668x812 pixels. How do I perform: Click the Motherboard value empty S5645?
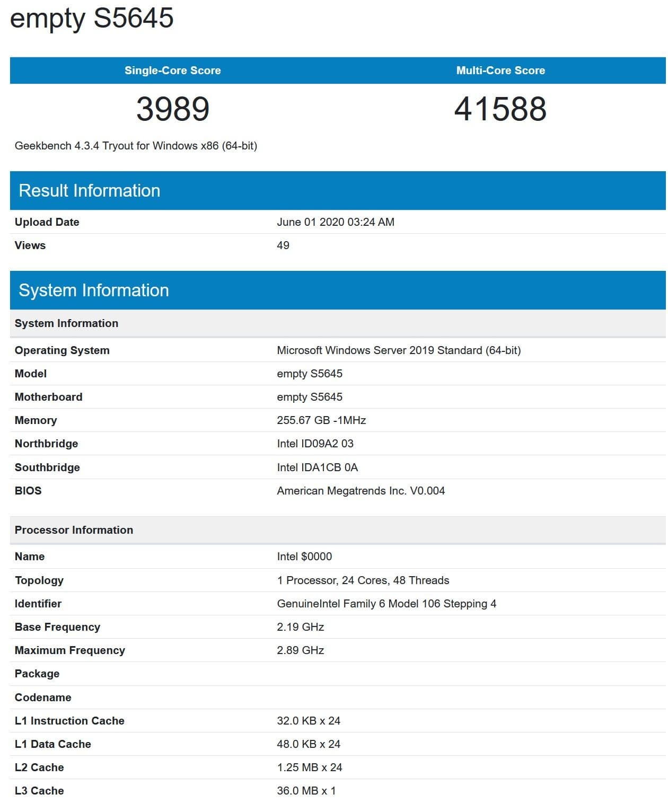coord(310,397)
